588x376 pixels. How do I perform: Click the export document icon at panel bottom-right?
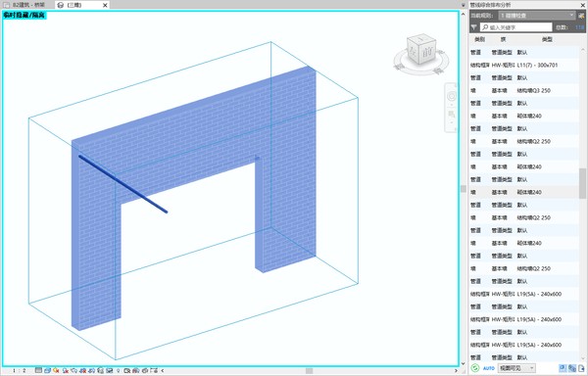(581, 368)
